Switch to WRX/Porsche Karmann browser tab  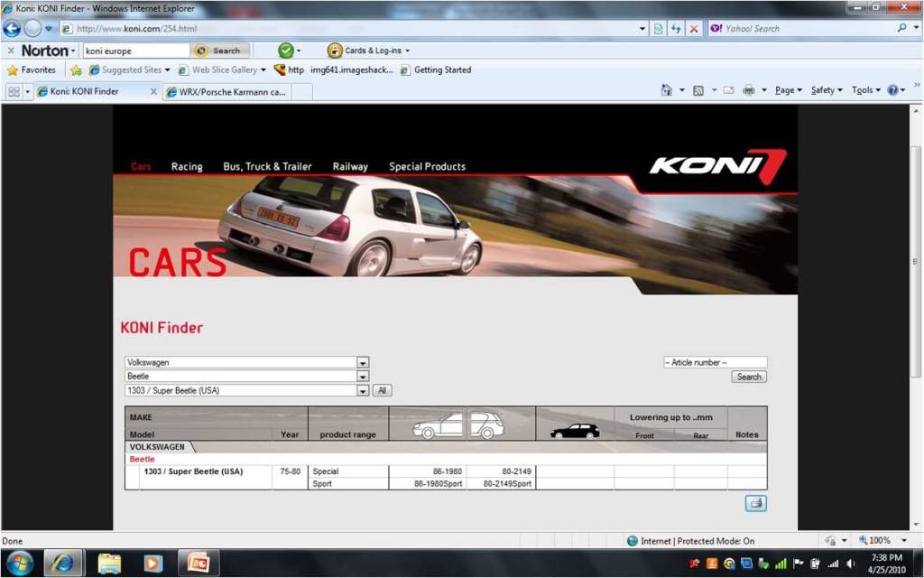click(x=232, y=91)
